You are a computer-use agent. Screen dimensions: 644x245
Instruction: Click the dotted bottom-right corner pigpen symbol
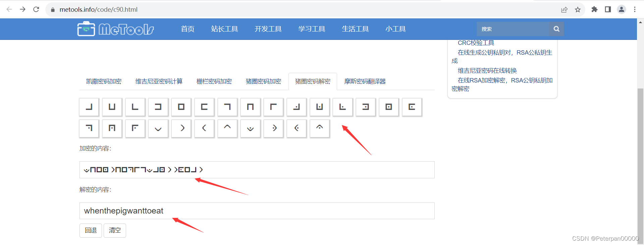(x=297, y=107)
